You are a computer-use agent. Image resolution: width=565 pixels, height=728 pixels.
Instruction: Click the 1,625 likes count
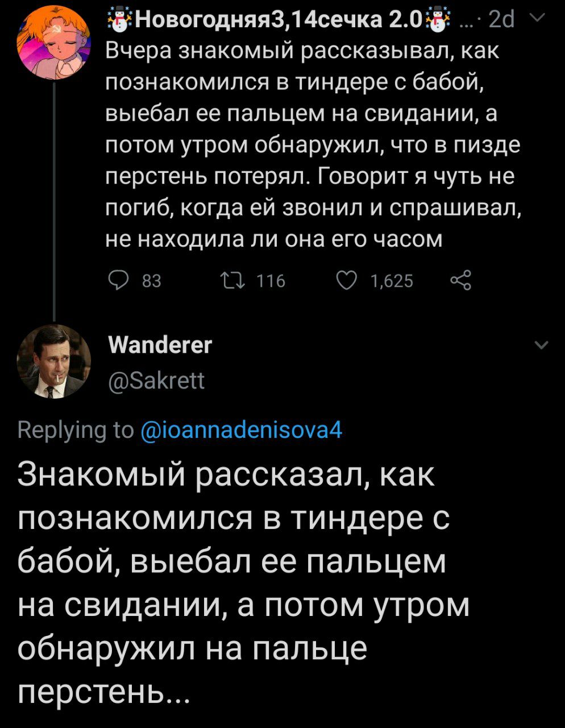(x=392, y=281)
